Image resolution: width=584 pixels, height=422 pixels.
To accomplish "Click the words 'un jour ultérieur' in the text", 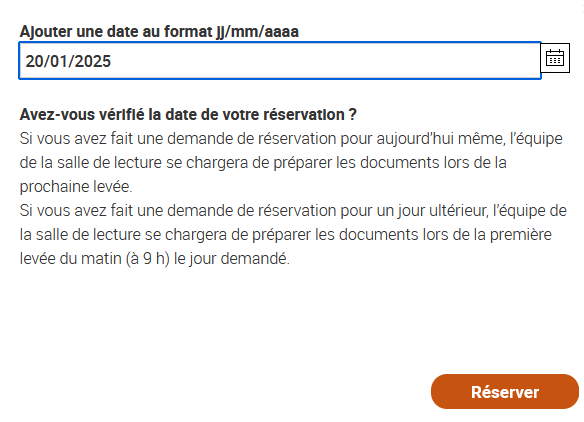I will pyautogui.click(x=432, y=210).
